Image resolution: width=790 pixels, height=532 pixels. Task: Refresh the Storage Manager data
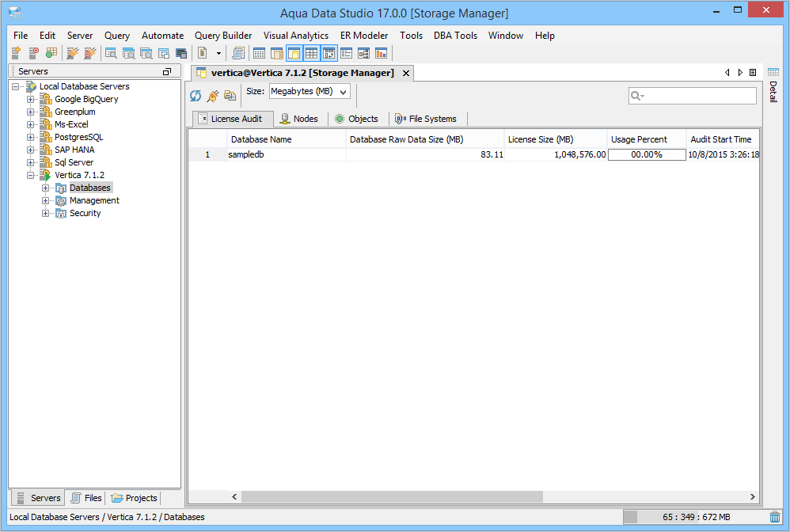(x=196, y=95)
